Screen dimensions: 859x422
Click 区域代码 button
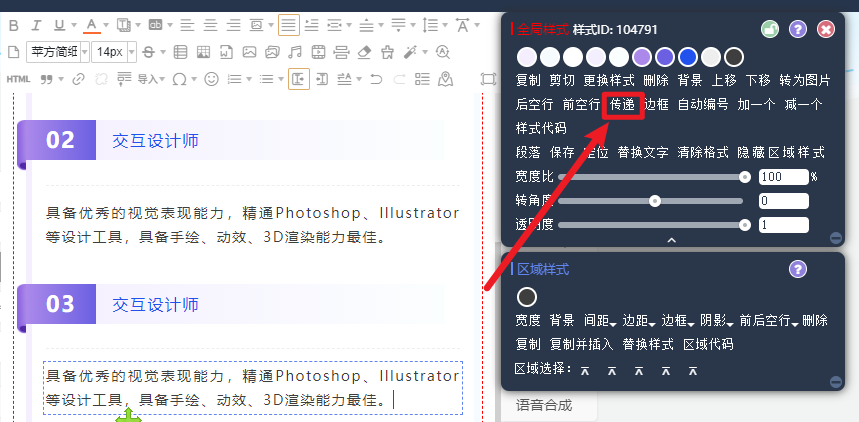click(x=708, y=345)
